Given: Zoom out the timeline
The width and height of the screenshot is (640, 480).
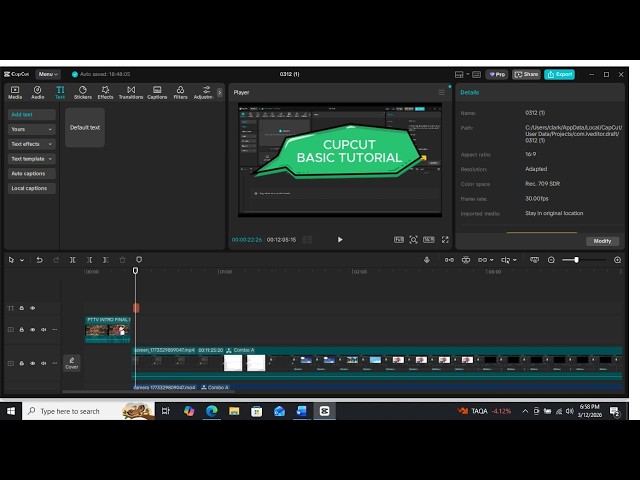Looking at the screenshot, I should (x=551, y=260).
